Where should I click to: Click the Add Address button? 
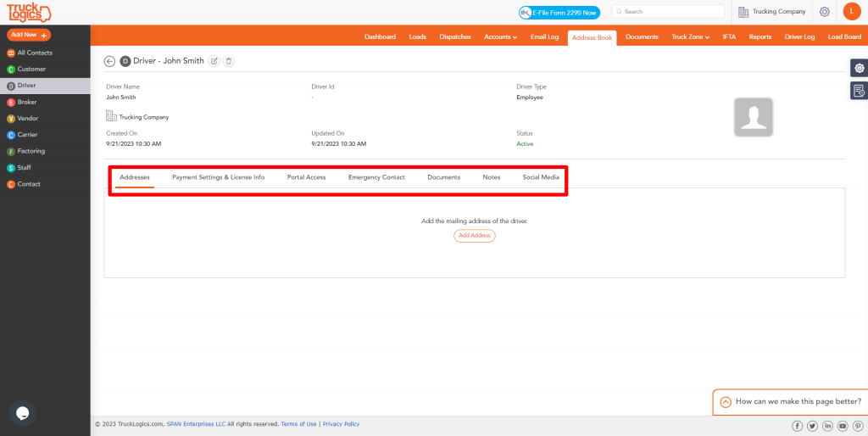tap(475, 236)
